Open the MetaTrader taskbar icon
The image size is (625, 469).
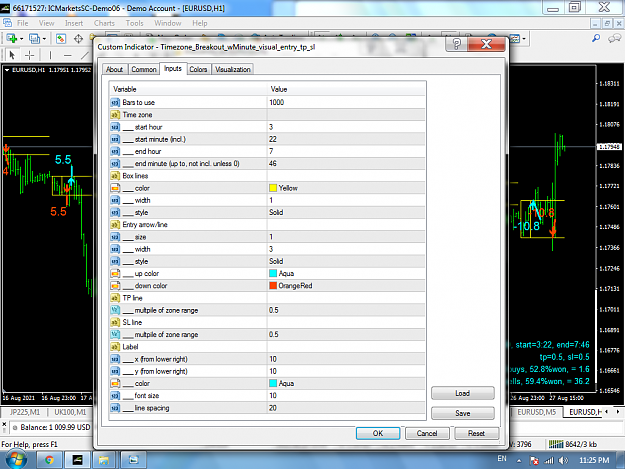(77, 460)
